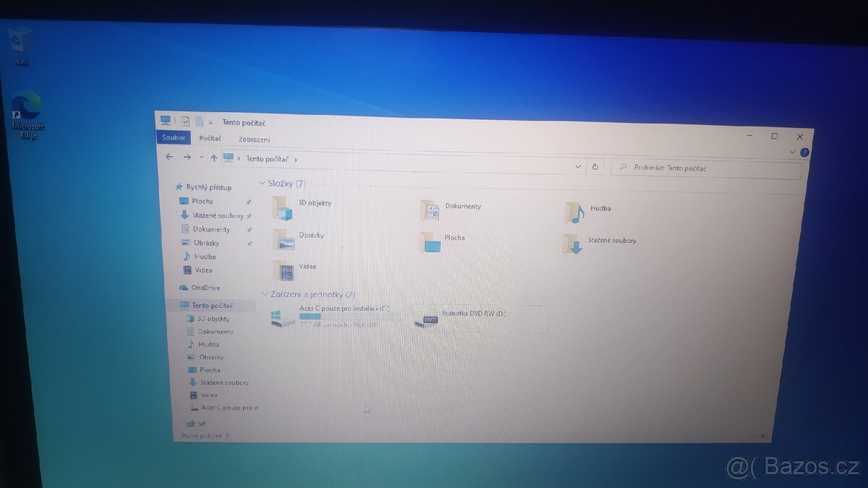Collapse the Složky (7) section
The height and width of the screenshot is (488, 868).
coord(263,184)
